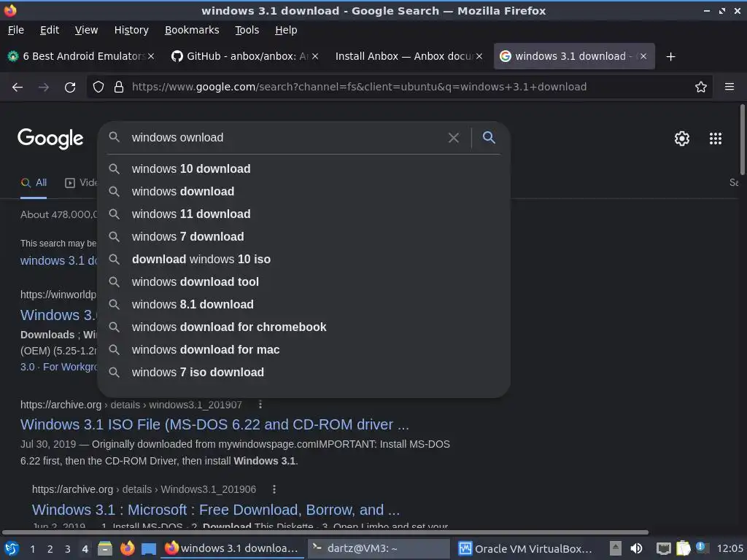Open the View menu
The height and width of the screenshot is (560, 747).
coord(86,30)
